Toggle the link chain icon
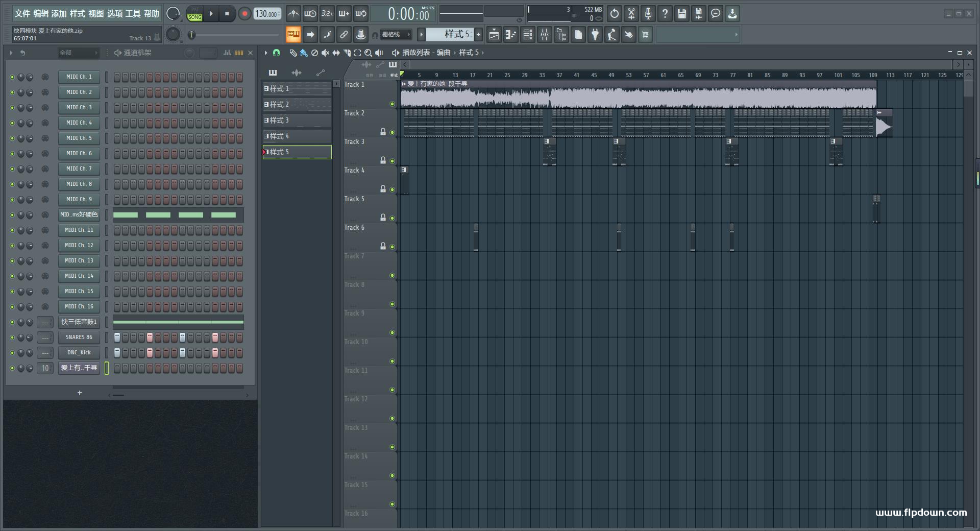Viewport: 980px width, 531px height. [344, 35]
